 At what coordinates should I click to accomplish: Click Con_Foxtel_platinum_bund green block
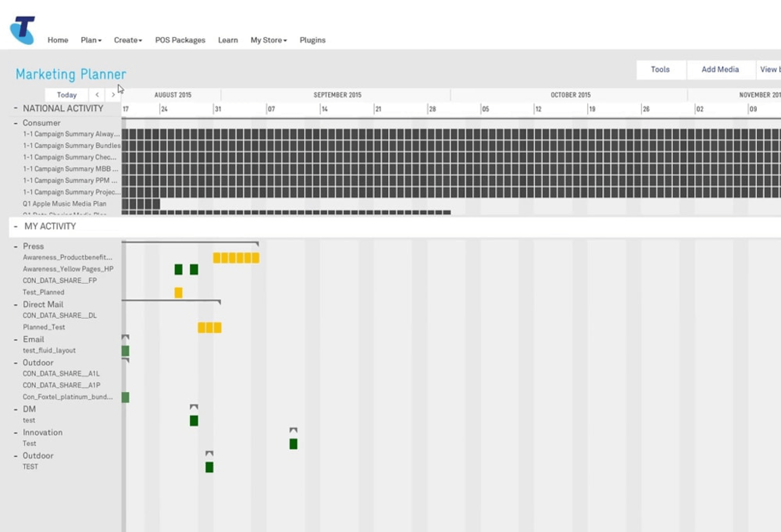click(x=125, y=397)
